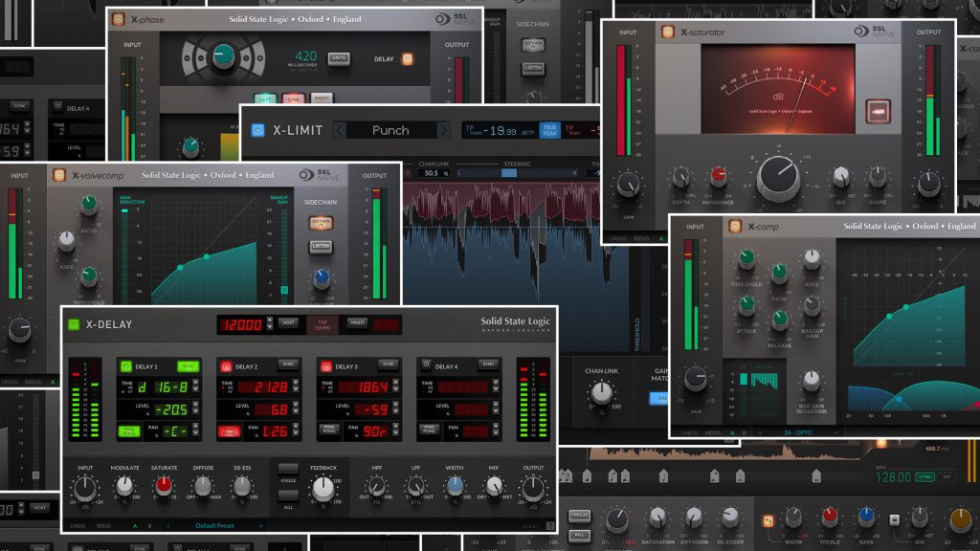The image size is (980, 551).
Task: Click the Mix knob in X-Delay
Action: 494,486
